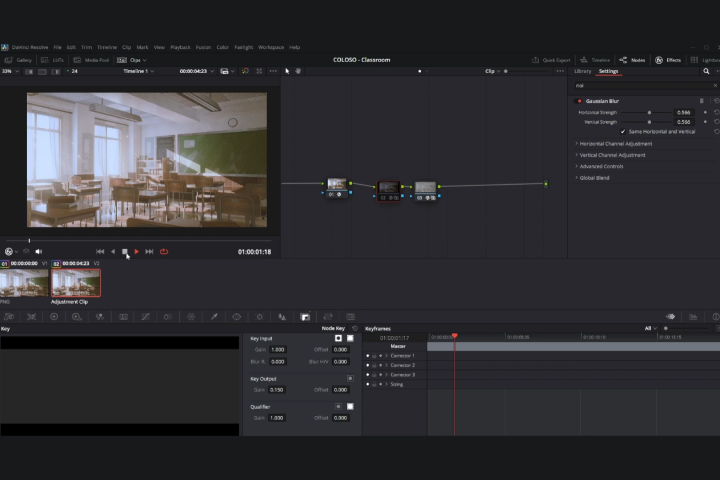Viewport: 720px width, 480px height.
Task: Open the Keyframes All dropdown
Action: [651, 328]
